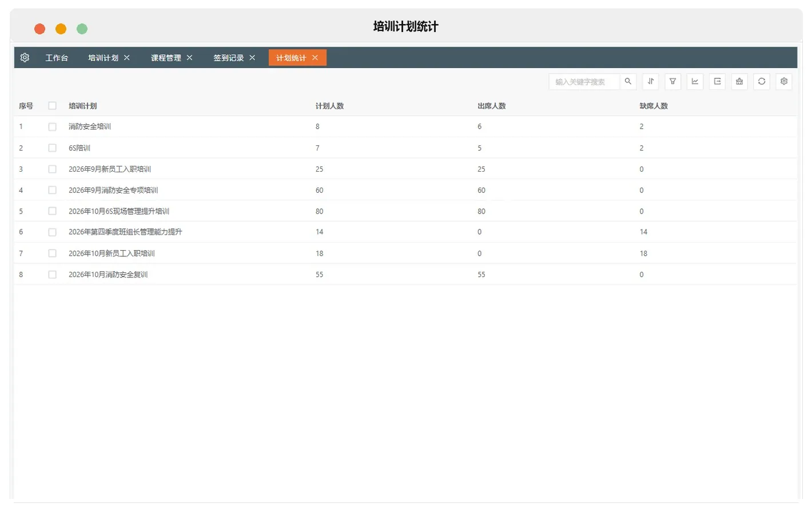Switch to the 培训计划 tab
The image size is (812, 515).
coord(104,58)
